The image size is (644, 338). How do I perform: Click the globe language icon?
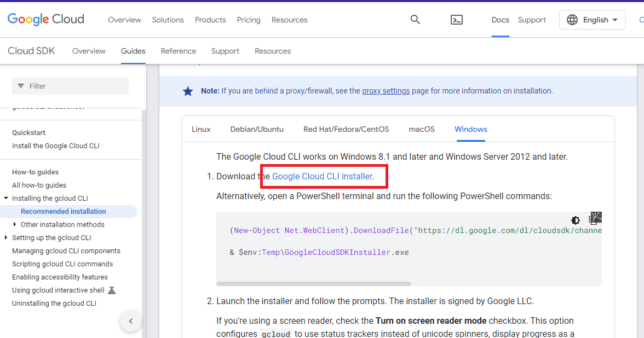(572, 20)
